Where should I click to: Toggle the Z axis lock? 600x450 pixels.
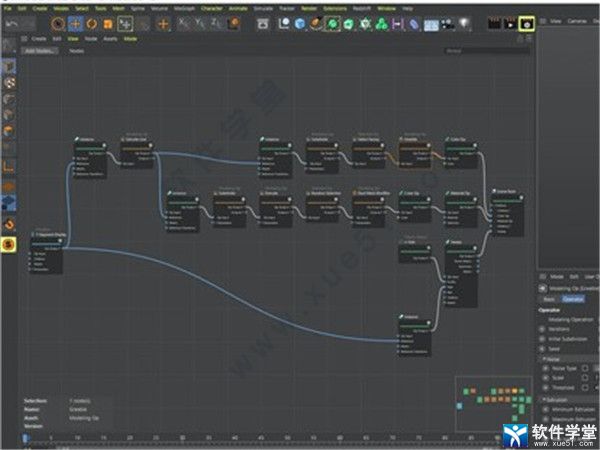[x=216, y=24]
